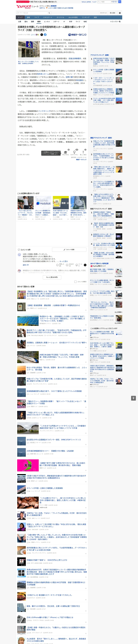Open the 26年度診療報酬改定セミナー article link
Image resolution: width=138 pixels, height=644 pixels.
(x=50, y=451)
